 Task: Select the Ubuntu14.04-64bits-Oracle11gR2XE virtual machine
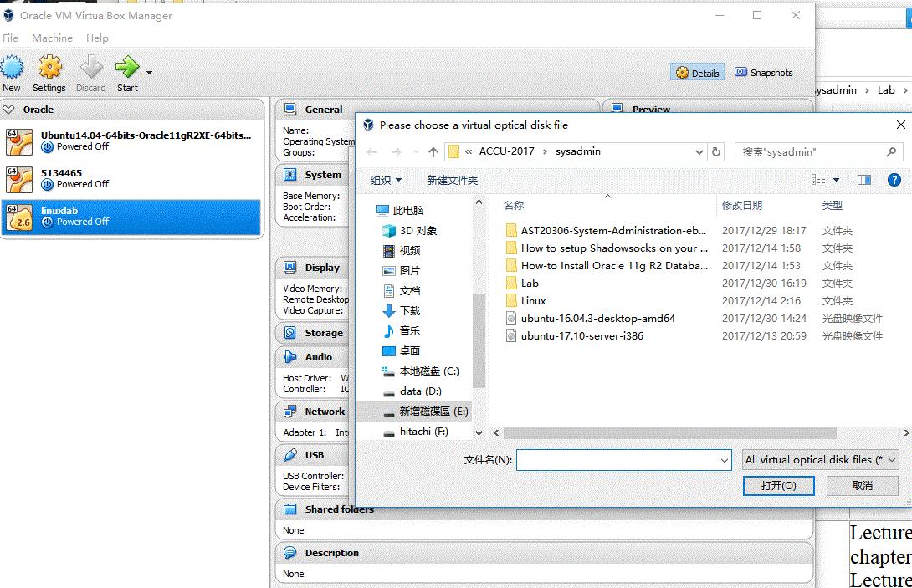[132, 141]
